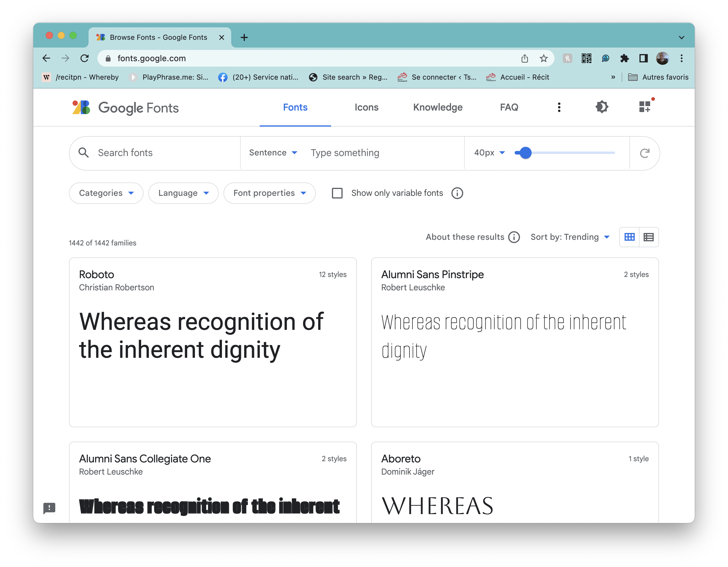Open the Knowledge tab
Viewport: 728px width, 567px height.
(x=438, y=107)
